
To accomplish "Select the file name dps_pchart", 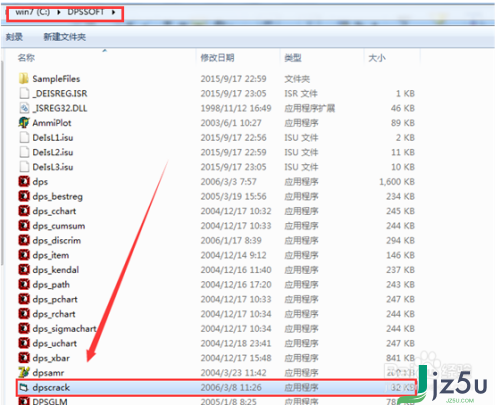I will [x=55, y=299].
